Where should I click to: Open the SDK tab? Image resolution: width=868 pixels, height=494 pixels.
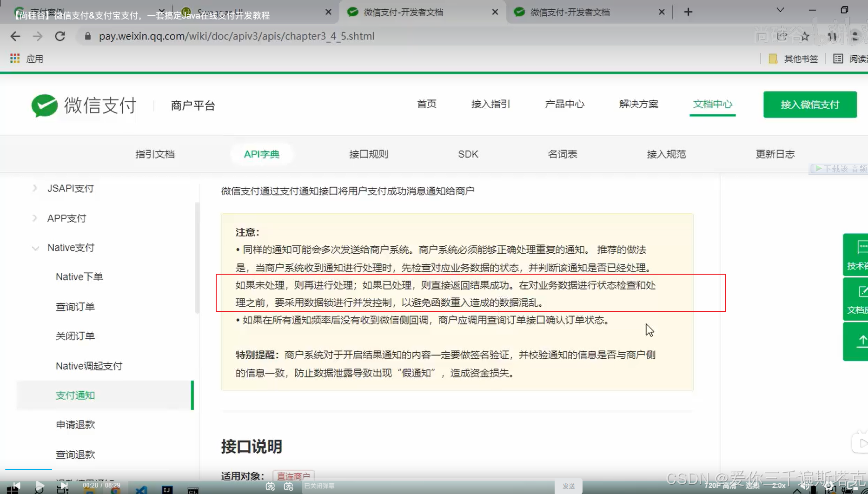468,154
